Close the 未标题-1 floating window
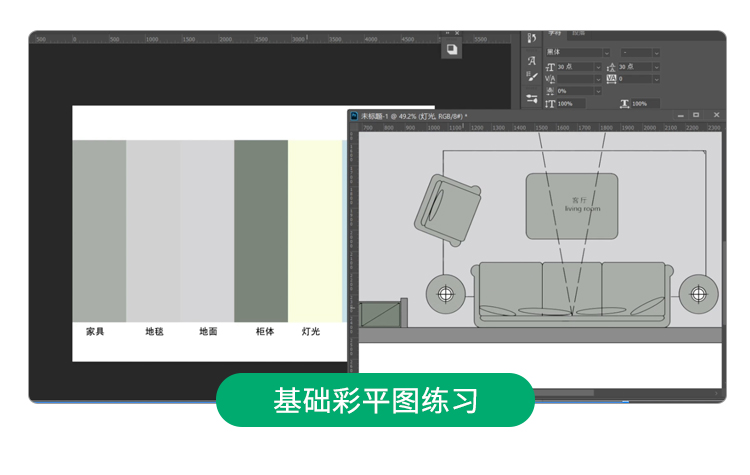750x475 pixels. click(717, 115)
